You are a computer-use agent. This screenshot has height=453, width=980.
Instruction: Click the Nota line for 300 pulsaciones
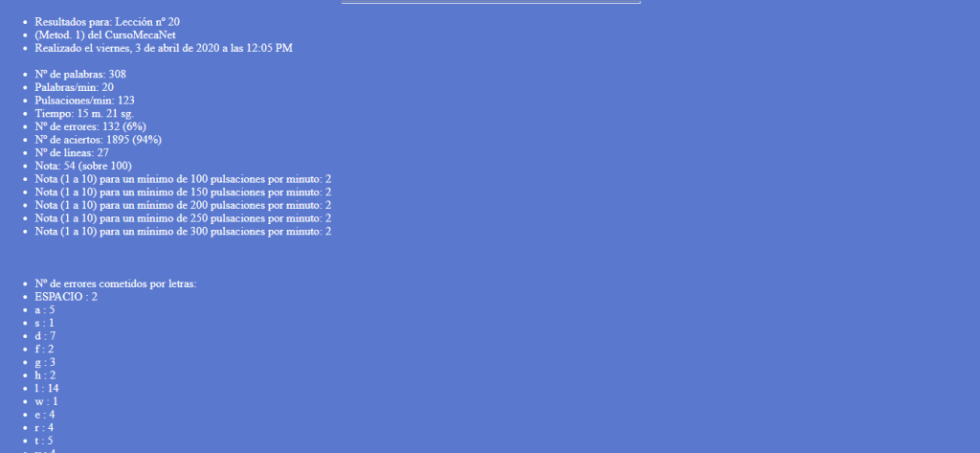click(183, 232)
